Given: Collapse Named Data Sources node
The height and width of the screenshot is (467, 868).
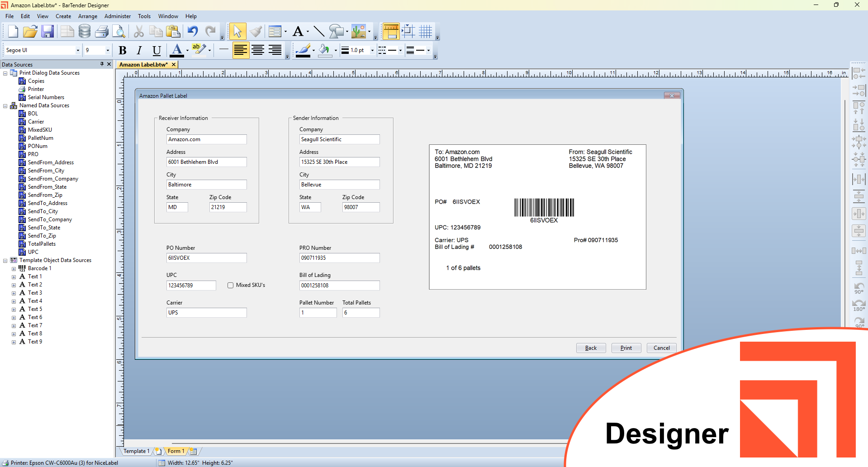Looking at the screenshot, I should tap(5, 106).
